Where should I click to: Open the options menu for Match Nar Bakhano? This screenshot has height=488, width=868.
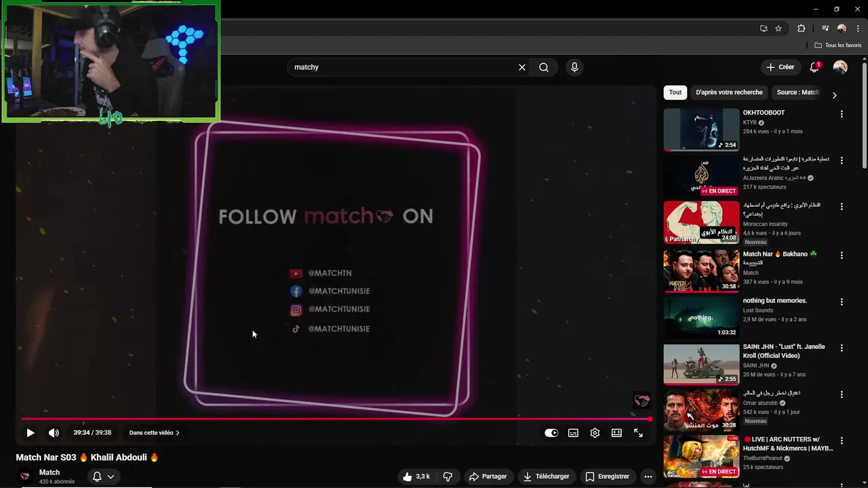(842, 256)
